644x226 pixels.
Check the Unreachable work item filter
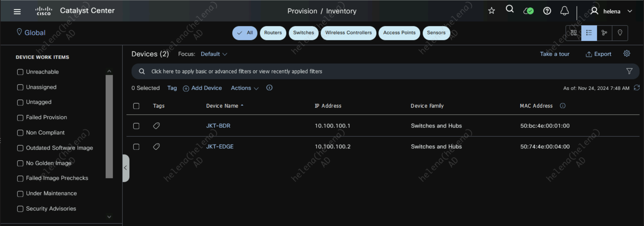(x=20, y=72)
